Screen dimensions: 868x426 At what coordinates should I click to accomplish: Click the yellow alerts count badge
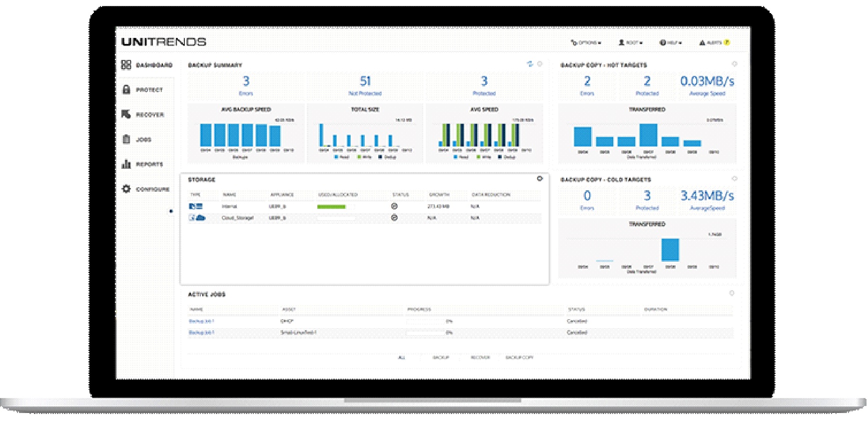coord(727,43)
